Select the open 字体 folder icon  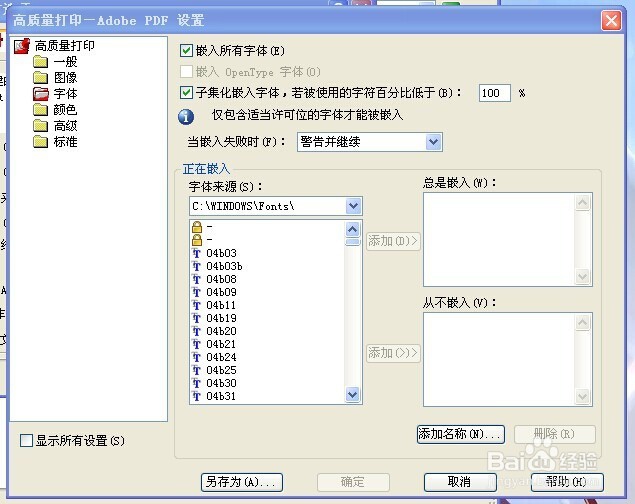click(x=40, y=94)
